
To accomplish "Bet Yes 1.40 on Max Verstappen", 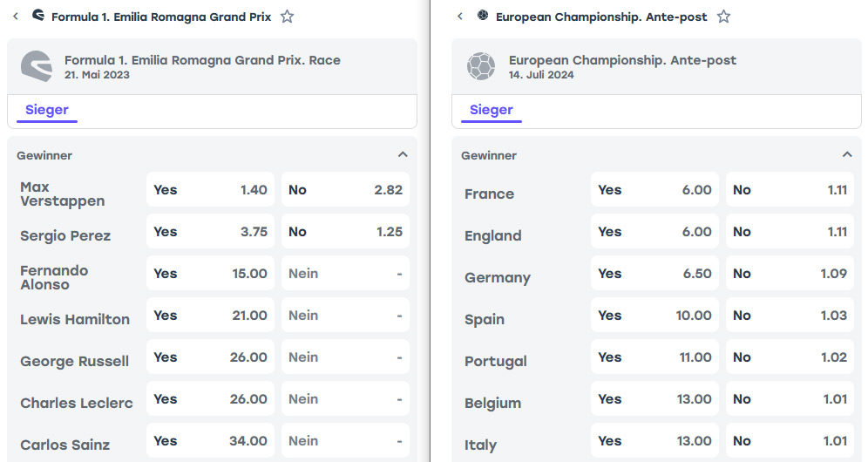I will click(210, 189).
